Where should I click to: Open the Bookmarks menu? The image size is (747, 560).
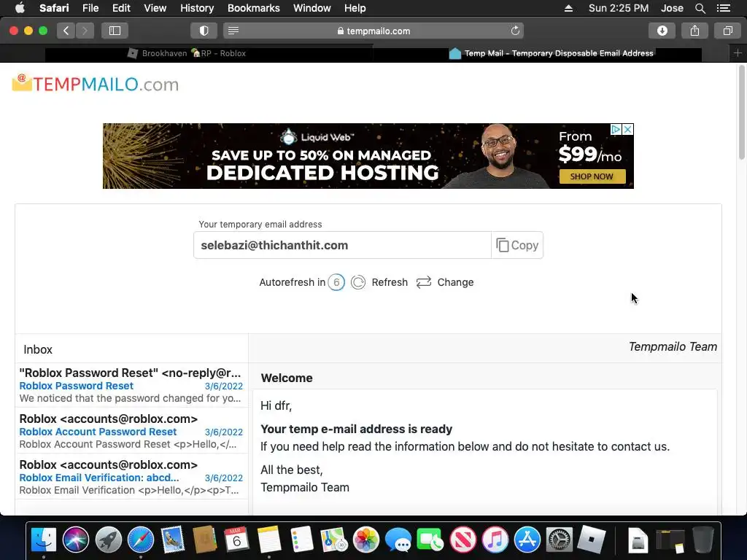pos(253,8)
